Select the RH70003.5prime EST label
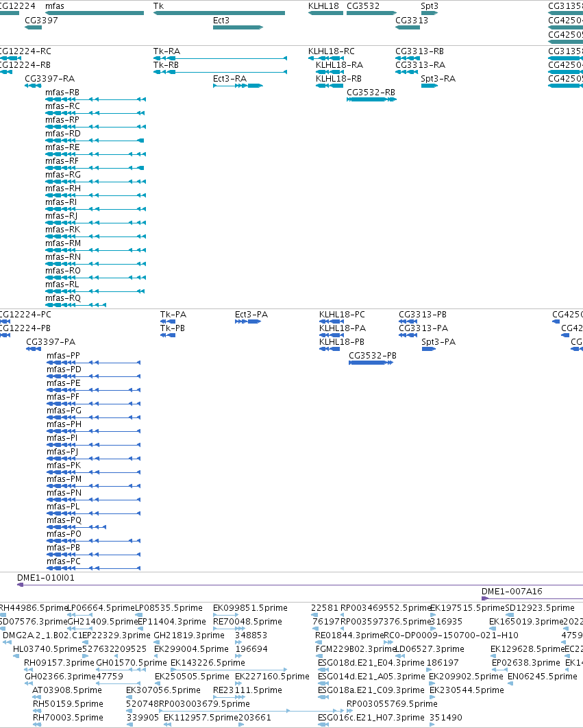The width and height of the screenshot is (583, 728). 68,717
